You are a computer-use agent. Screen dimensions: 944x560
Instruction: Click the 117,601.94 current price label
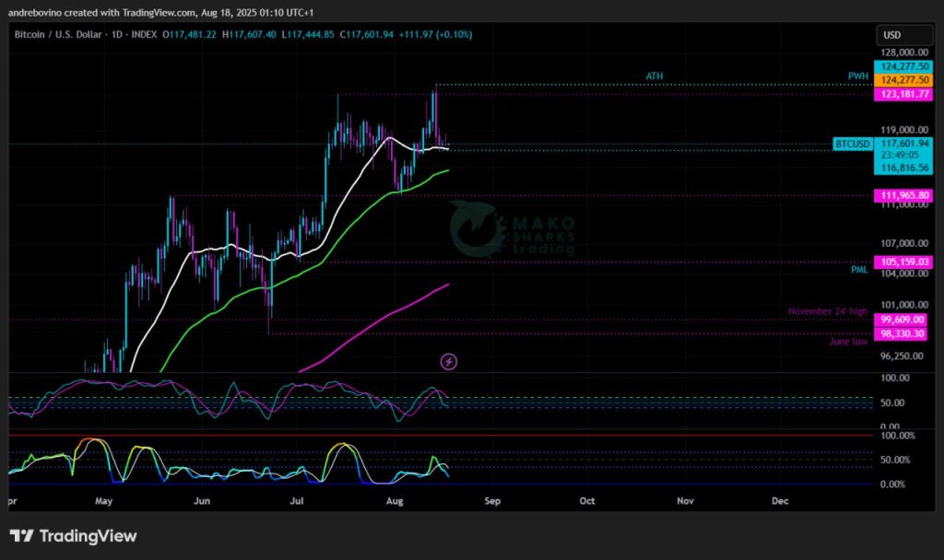point(904,144)
